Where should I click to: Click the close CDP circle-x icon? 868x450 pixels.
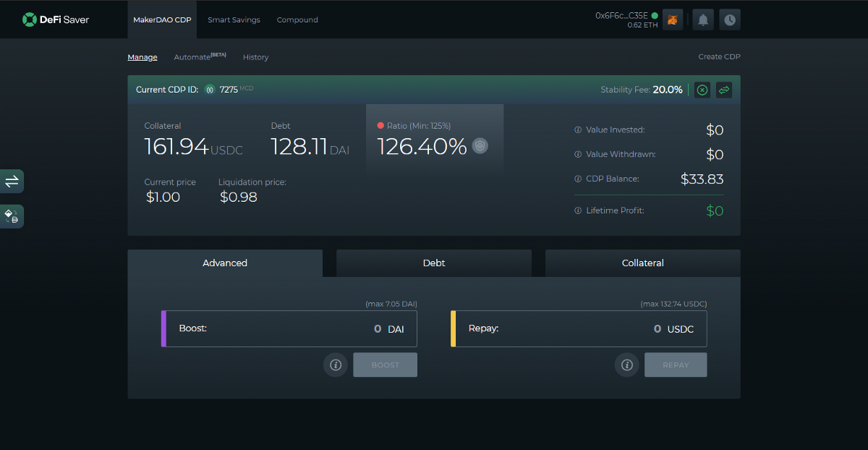point(702,90)
